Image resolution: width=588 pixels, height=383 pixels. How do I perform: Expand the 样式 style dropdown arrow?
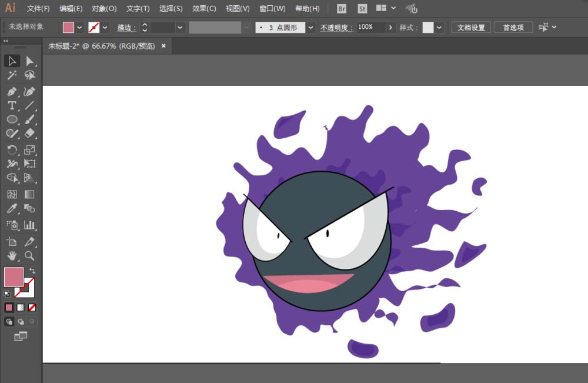coord(439,28)
